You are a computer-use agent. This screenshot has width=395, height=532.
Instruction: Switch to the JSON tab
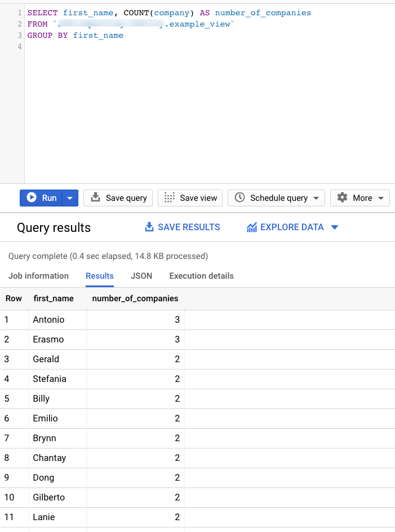[141, 276]
